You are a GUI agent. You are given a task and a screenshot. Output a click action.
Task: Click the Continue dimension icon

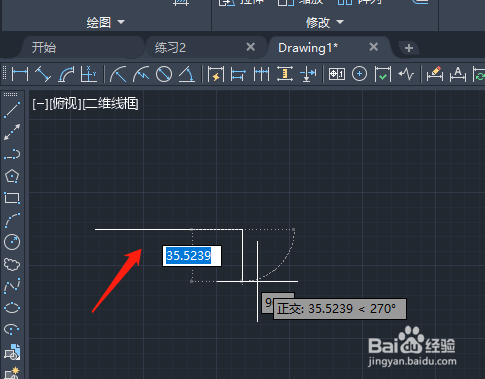click(261, 74)
